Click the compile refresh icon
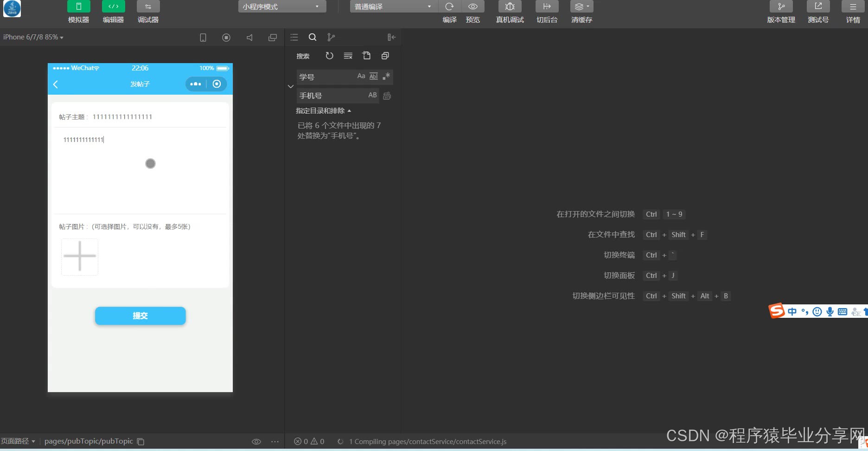868x451 pixels. point(449,6)
